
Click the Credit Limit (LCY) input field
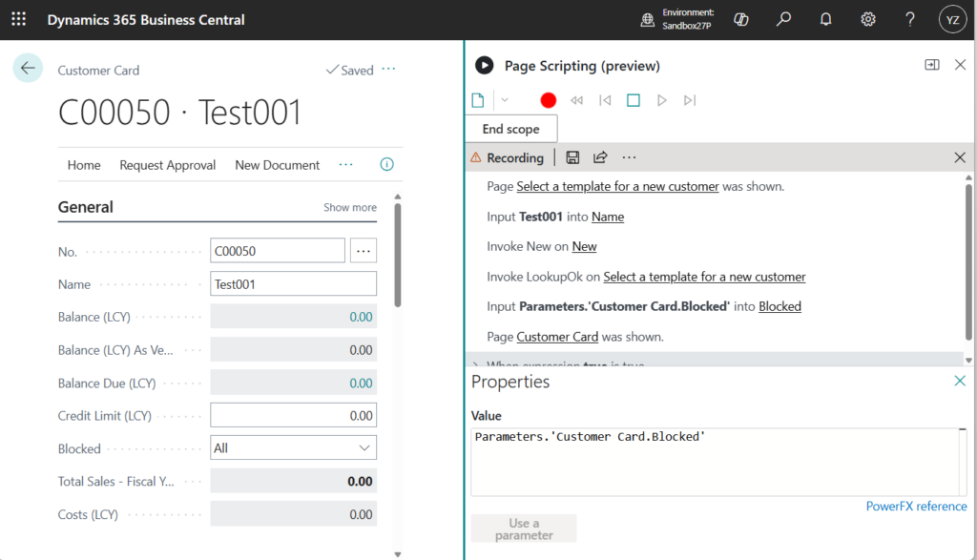tap(293, 415)
